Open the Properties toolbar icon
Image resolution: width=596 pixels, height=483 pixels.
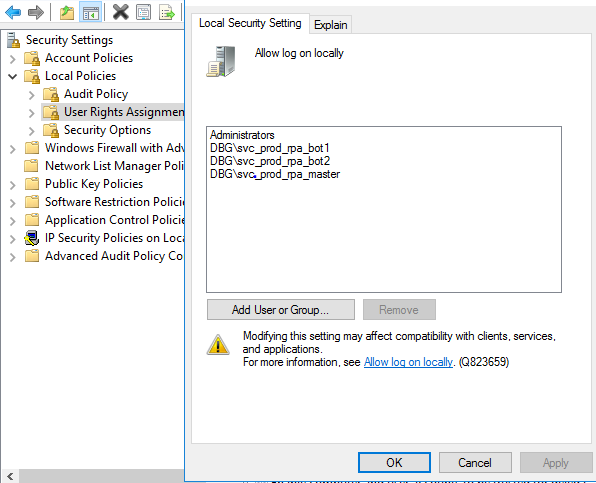point(143,12)
